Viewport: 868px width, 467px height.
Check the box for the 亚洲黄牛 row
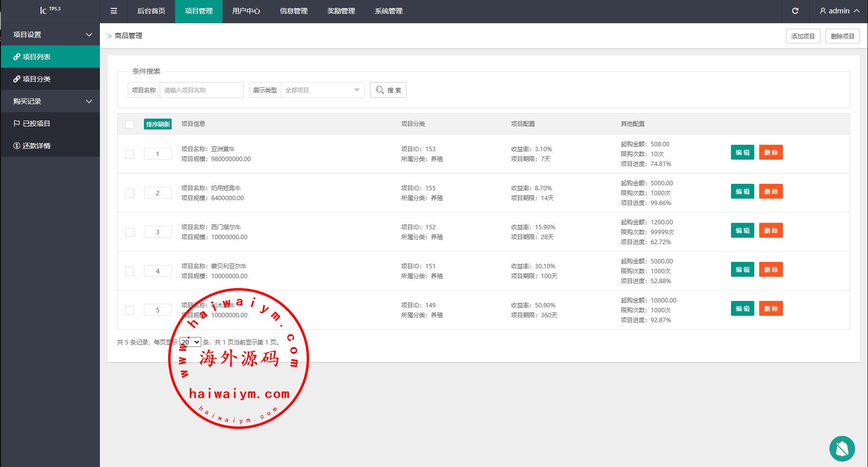coord(130,154)
